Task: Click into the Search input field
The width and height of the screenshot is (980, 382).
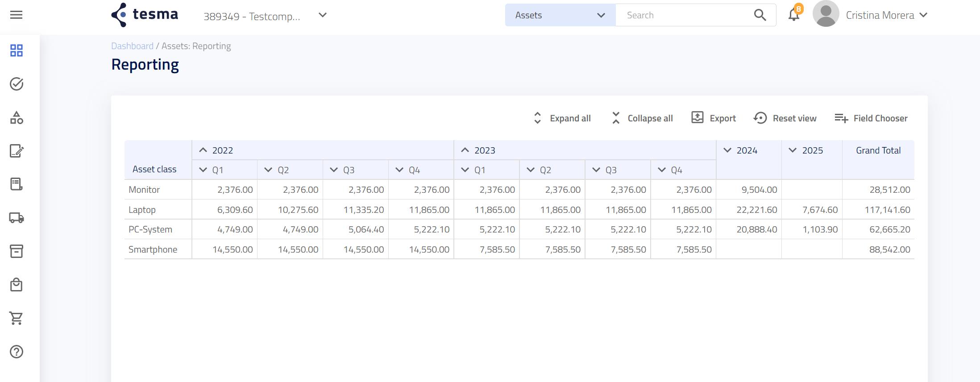Action: click(x=683, y=15)
